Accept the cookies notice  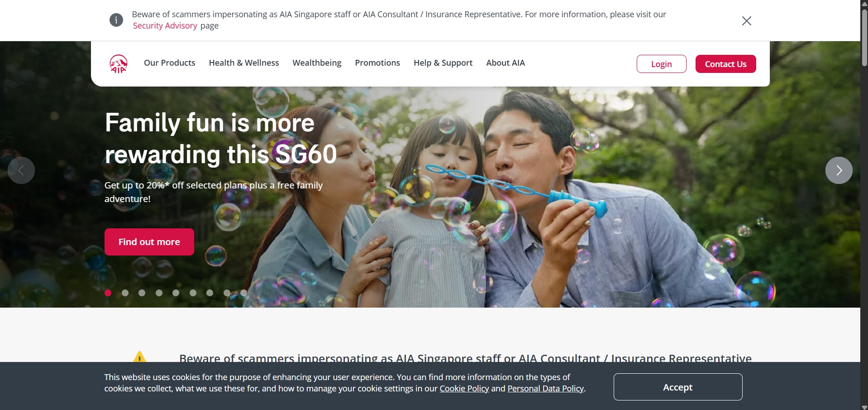pyautogui.click(x=678, y=387)
